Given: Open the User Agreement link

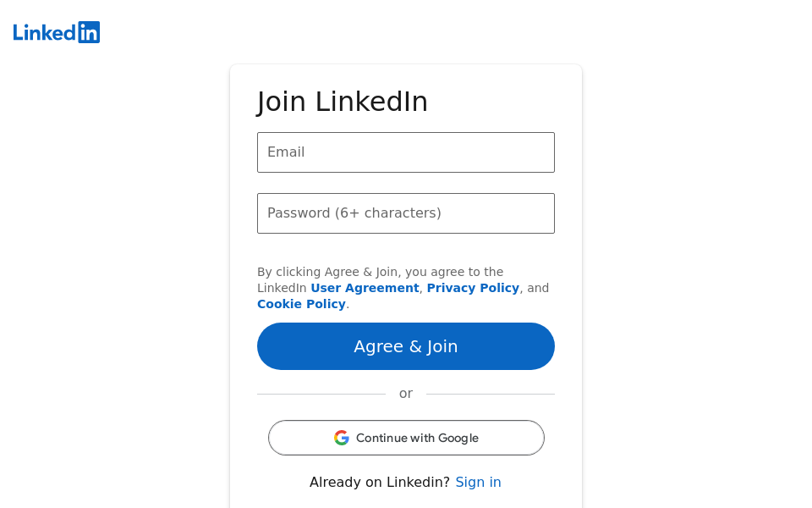Looking at the screenshot, I should coord(365,288).
